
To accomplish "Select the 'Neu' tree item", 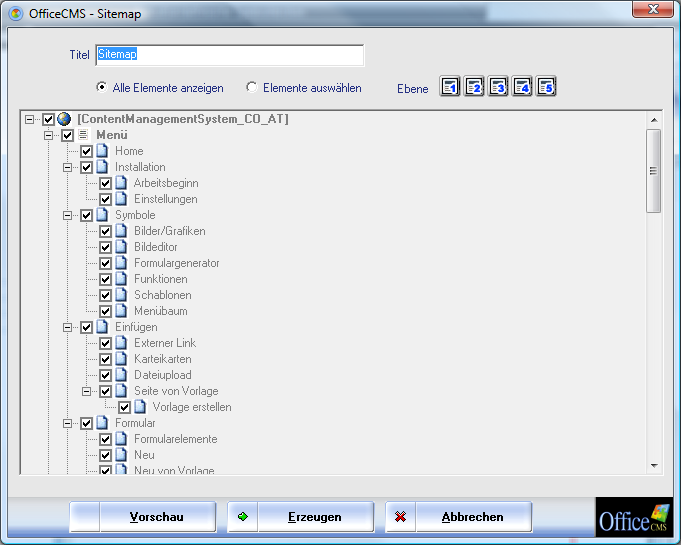I will click(144, 455).
